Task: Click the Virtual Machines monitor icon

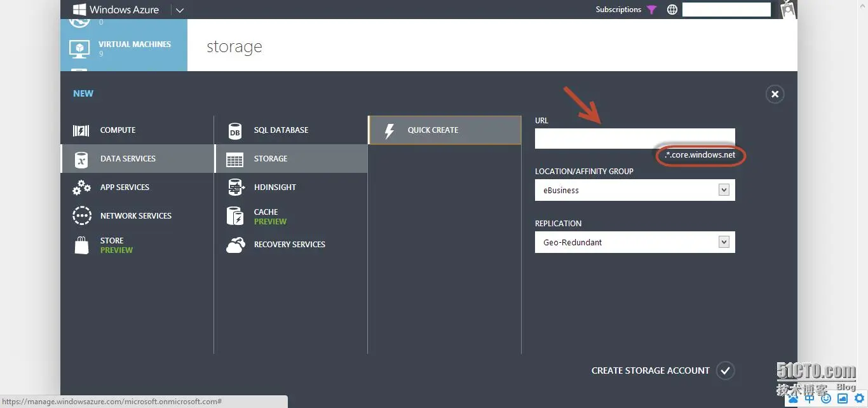Action: (x=79, y=49)
